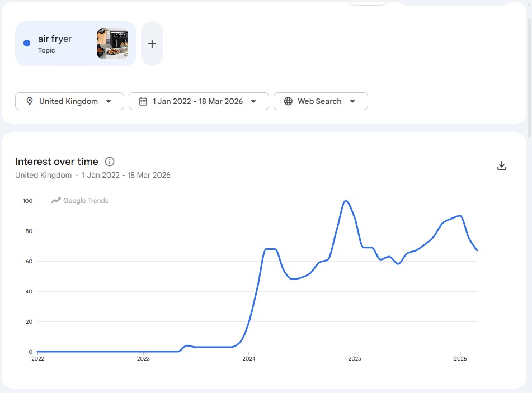The image size is (532, 393).
Task: Click the globe icon in Web Search filter
Action: (288, 101)
